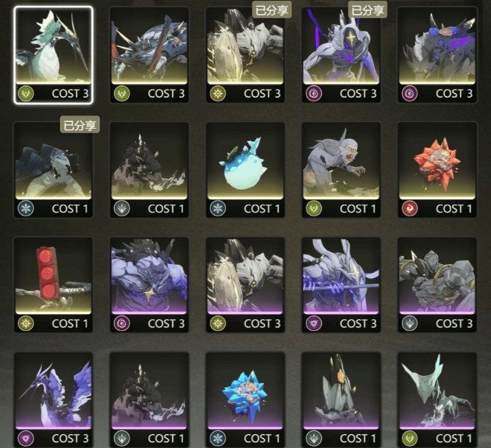Choose the red traffic light echo
The image size is (491, 448).
tap(53, 285)
